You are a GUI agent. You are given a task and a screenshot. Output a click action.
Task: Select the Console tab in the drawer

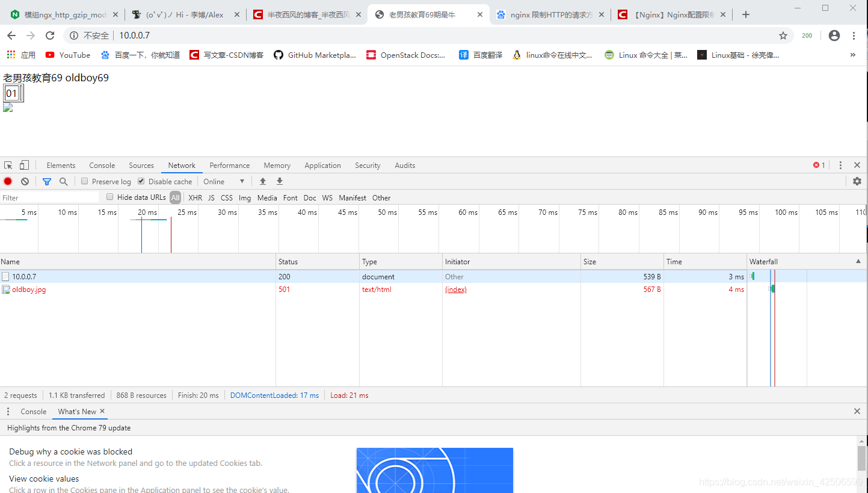(x=33, y=411)
